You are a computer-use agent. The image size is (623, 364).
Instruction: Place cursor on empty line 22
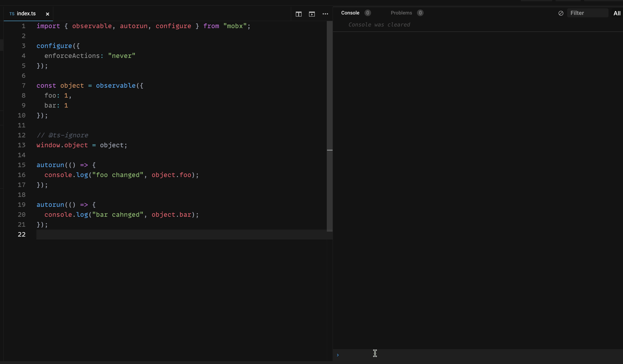148,235
